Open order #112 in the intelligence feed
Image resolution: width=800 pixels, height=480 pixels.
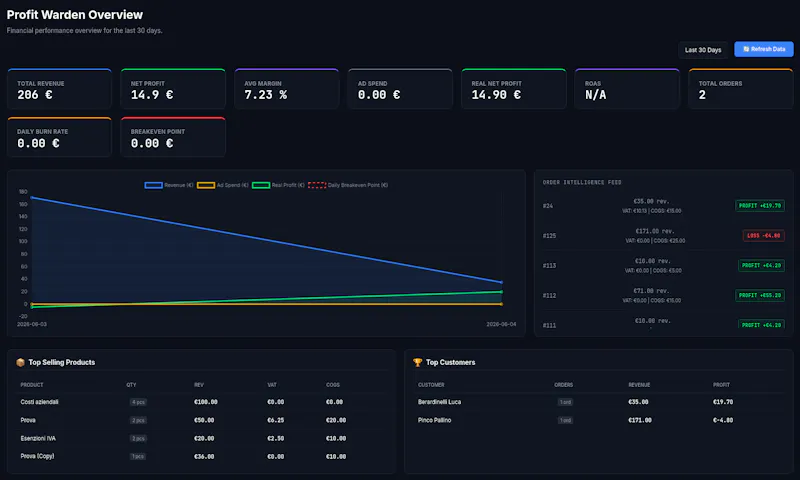pyautogui.click(x=663, y=295)
